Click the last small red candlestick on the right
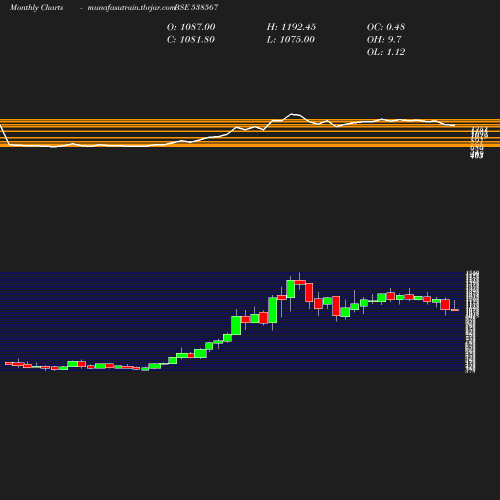This screenshot has height=500, width=500. pyautogui.click(x=455, y=310)
